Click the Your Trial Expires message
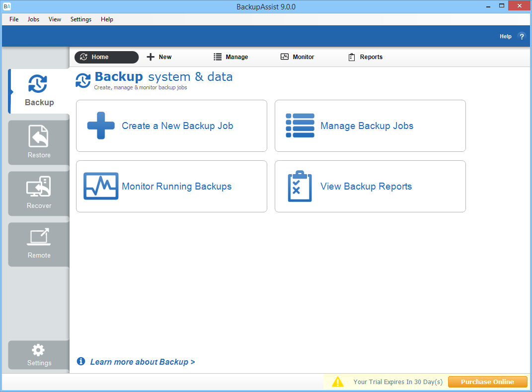Screen dimensions: 532x392 397,382
